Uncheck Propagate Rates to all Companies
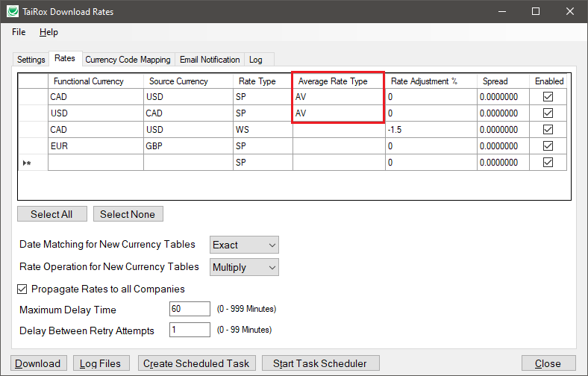588x376 pixels. (x=22, y=289)
